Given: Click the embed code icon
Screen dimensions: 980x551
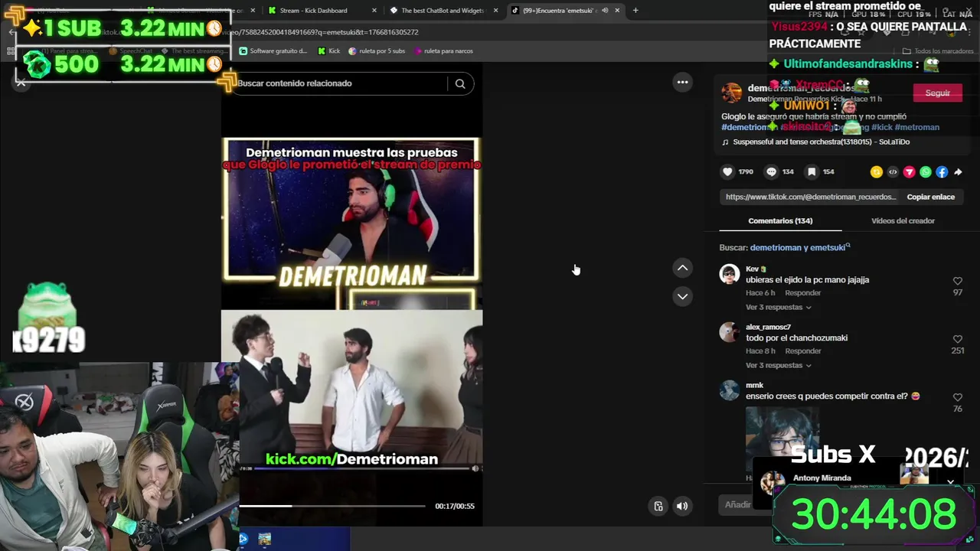Looking at the screenshot, I should 893,172.
